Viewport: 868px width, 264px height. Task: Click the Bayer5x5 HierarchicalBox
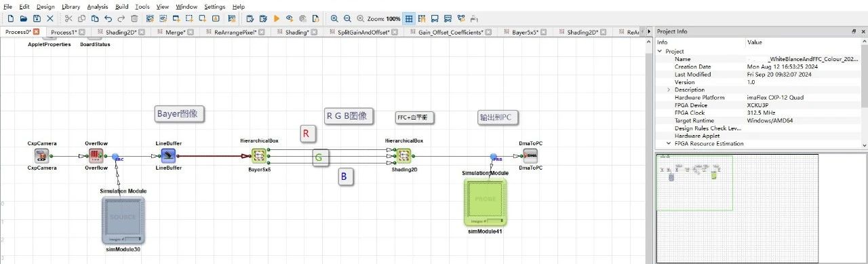259,156
